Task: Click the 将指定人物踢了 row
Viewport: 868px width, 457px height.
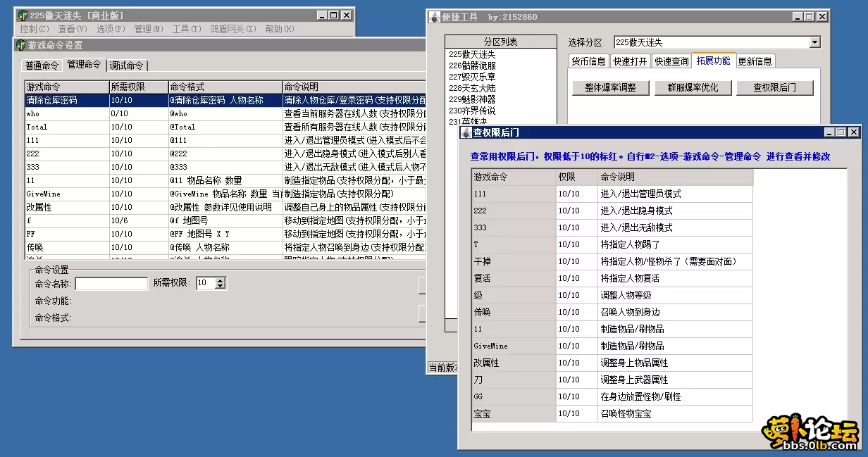Action: pos(612,244)
